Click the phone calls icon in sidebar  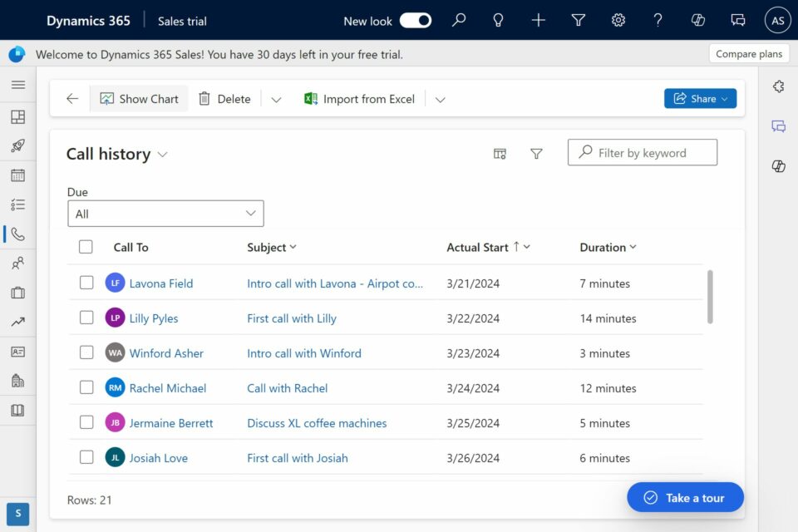click(x=17, y=234)
